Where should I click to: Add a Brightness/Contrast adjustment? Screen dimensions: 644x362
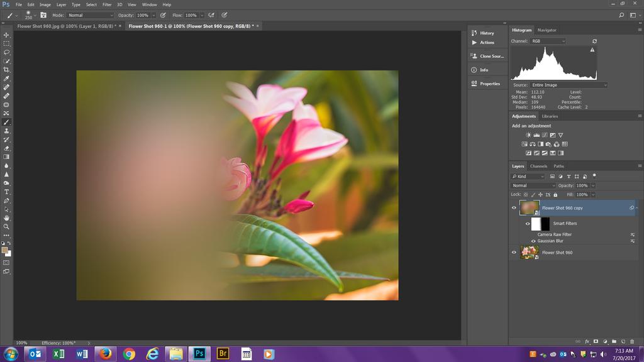(528, 135)
